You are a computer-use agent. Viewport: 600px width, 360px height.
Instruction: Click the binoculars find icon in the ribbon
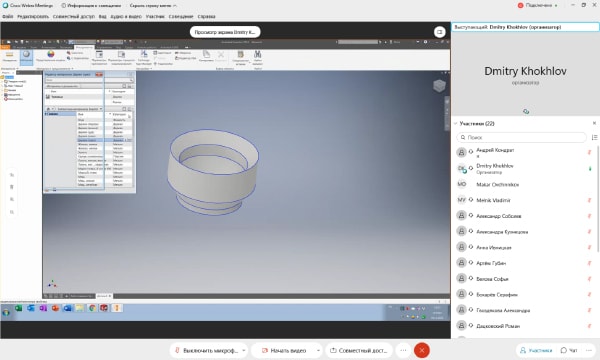tap(258, 54)
